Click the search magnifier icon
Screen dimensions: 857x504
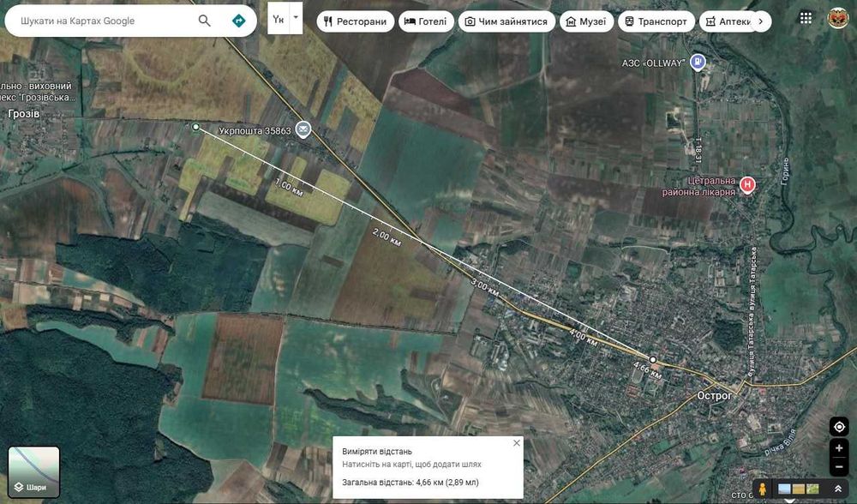tap(205, 21)
